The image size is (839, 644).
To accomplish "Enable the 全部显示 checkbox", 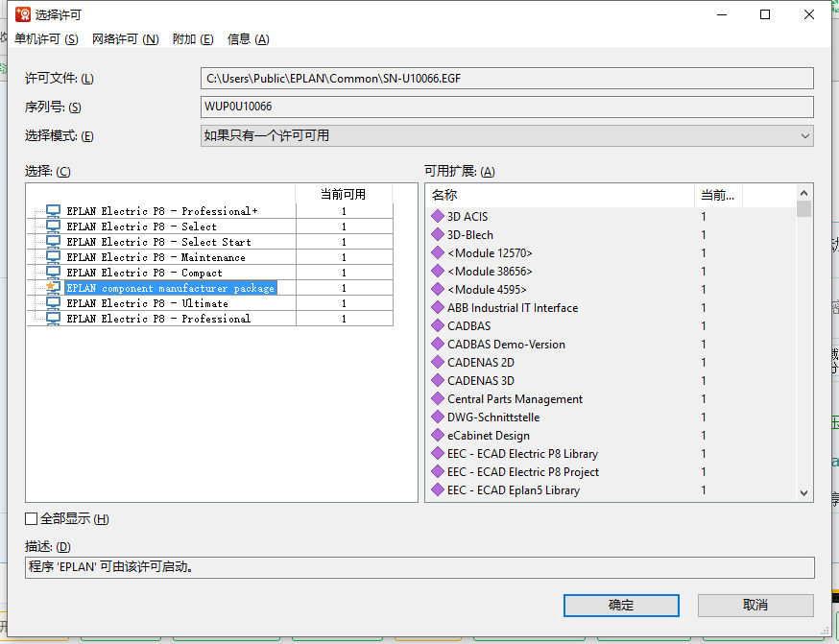I will (32, 519).
